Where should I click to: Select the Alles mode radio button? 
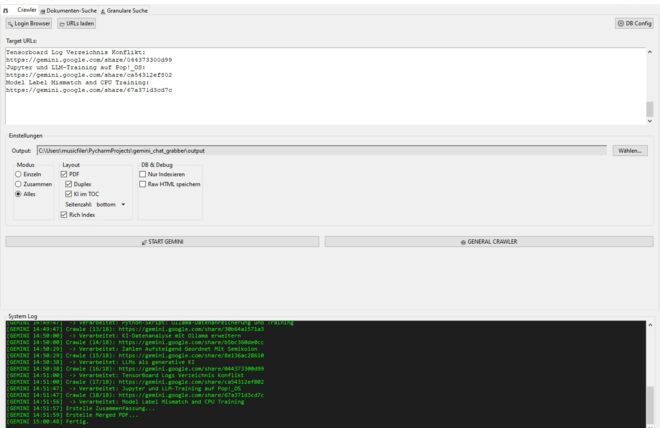[x=18, y=194]
